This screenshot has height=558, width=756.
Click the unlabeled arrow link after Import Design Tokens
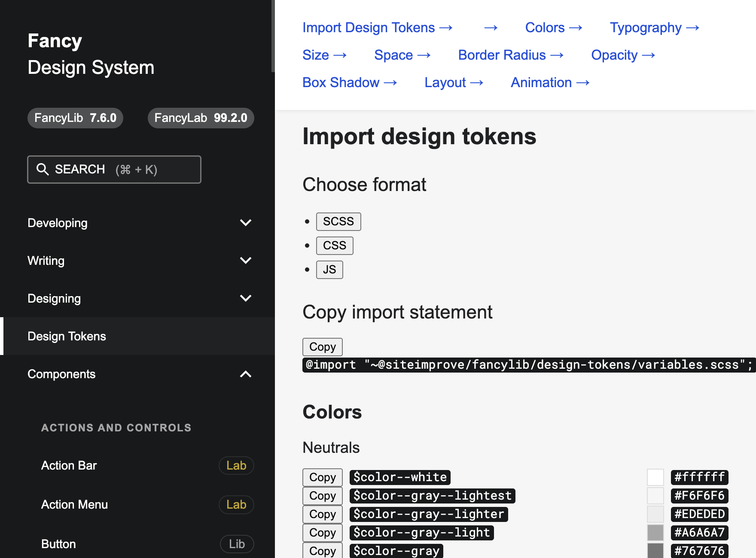pyautogui.click(x=491, y=28)
